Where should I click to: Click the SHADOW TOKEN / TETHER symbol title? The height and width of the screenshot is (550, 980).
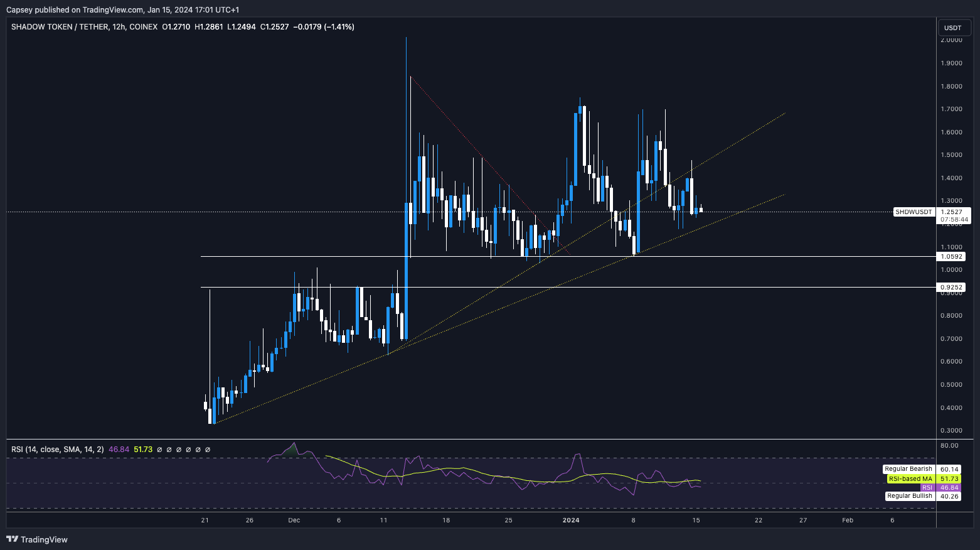pos(60,27)
